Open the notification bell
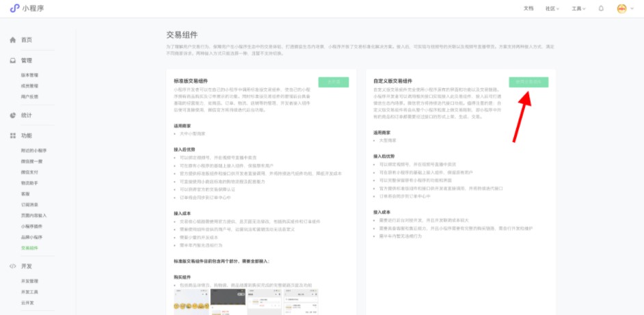Image resolution: width=644 pixels, height=315 pixels. tap(601, 8)
